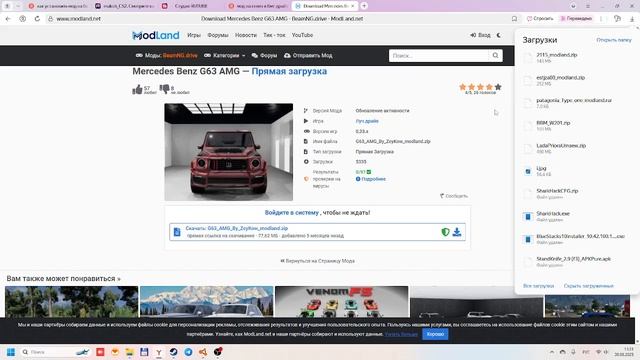Click the thumbs up like icon

pyautogui.click(x=137, y=89)
